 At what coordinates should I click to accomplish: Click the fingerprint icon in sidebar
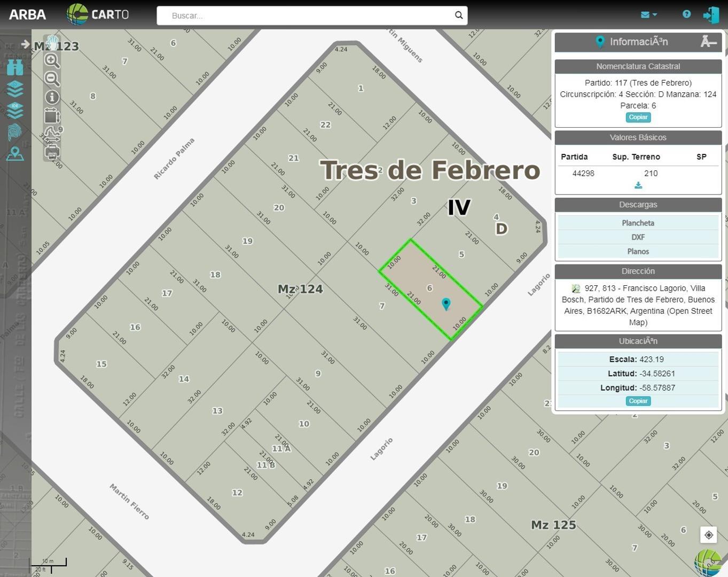[15, 132]
